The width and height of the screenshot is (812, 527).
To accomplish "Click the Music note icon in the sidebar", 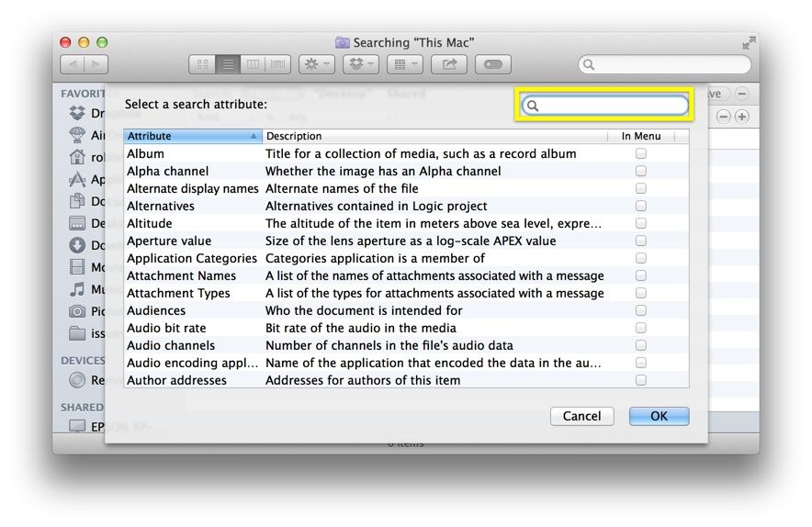I will tap(77, 289).
